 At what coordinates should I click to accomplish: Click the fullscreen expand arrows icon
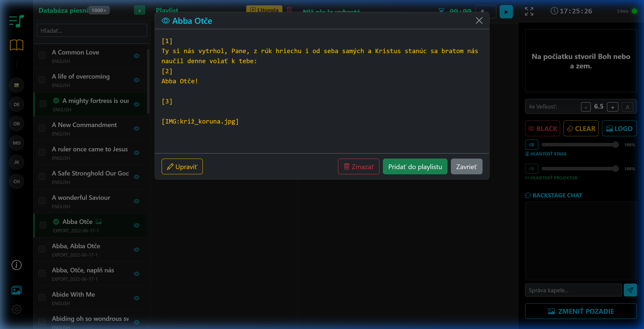529,11
